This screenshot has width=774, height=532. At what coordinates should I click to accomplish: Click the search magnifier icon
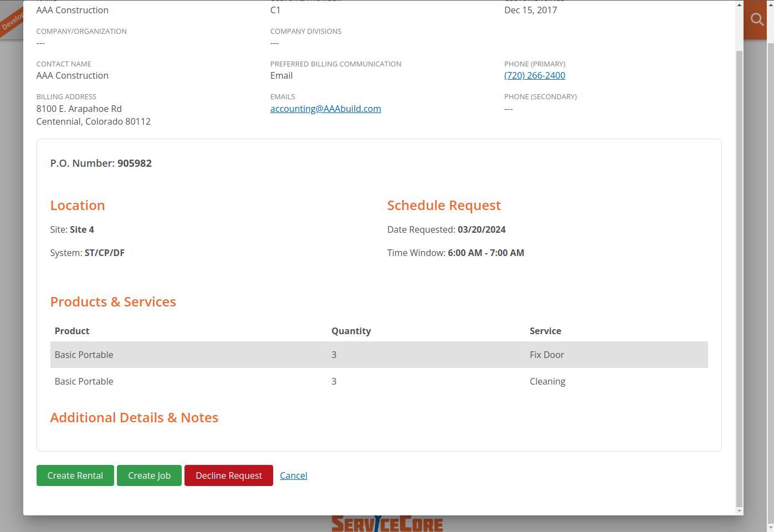click(757, 19)
